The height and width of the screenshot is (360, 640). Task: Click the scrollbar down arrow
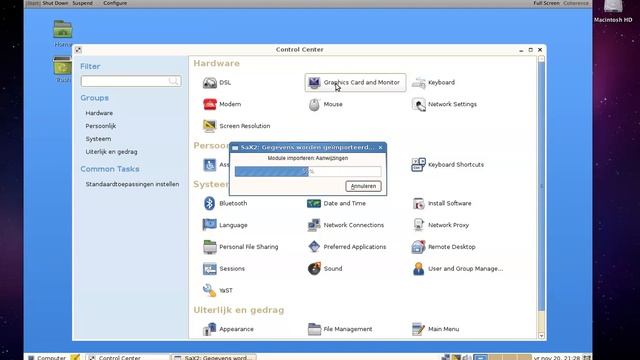[x=541, y=336]
